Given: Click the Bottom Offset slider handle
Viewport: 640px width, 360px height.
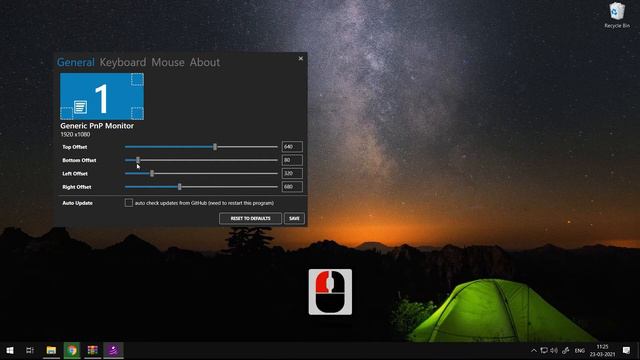Looking at the screenshot, I should [138, 160].
